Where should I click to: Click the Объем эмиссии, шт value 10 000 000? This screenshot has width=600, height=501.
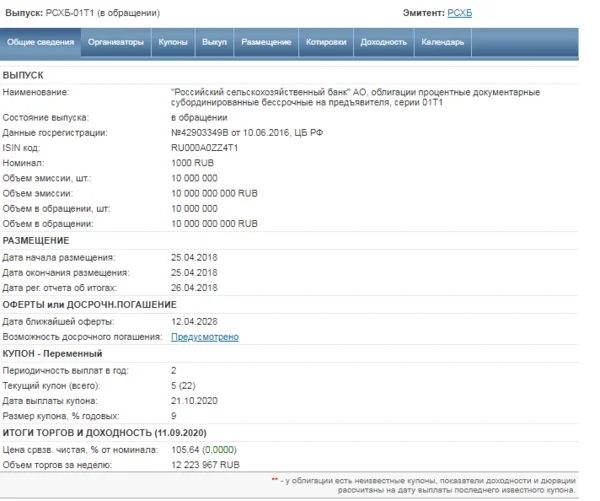pos(194,178)
